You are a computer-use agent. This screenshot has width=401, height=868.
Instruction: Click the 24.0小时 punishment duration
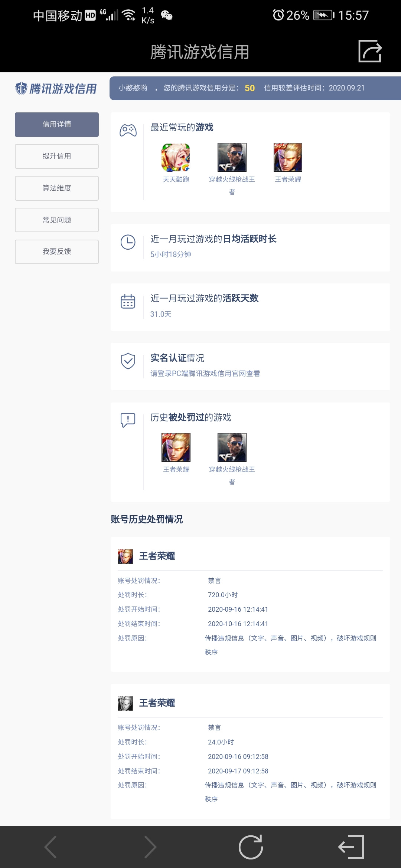pyautogui.click(x=221, y=742)
